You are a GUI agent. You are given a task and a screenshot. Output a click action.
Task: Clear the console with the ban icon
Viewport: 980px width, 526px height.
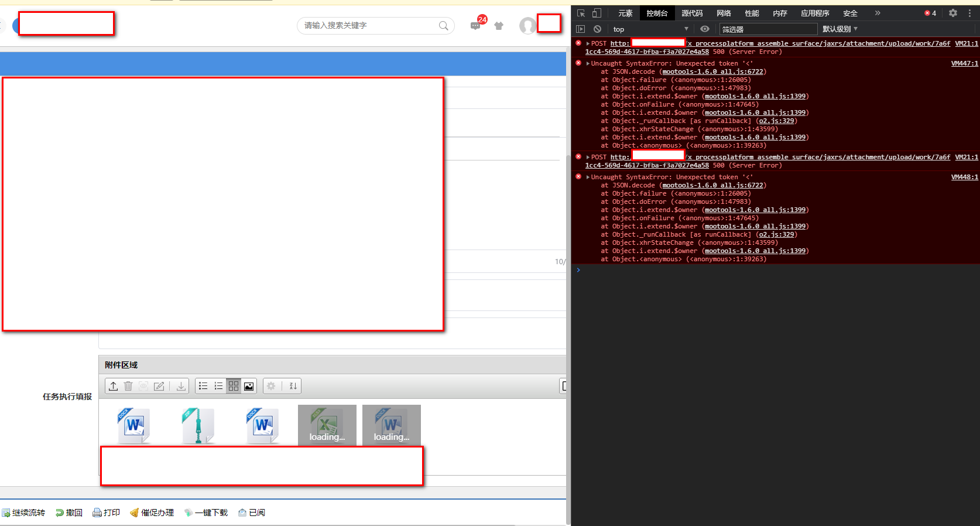597,29
